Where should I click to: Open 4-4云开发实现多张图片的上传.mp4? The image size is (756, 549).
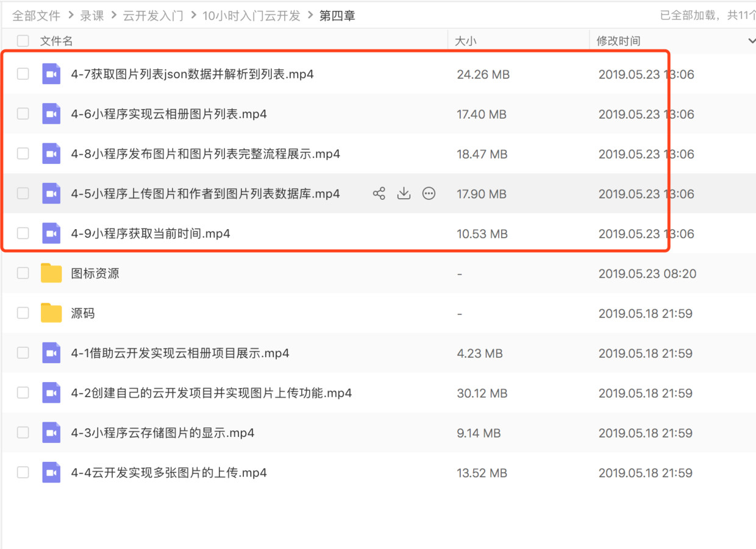tap(169, 472)
